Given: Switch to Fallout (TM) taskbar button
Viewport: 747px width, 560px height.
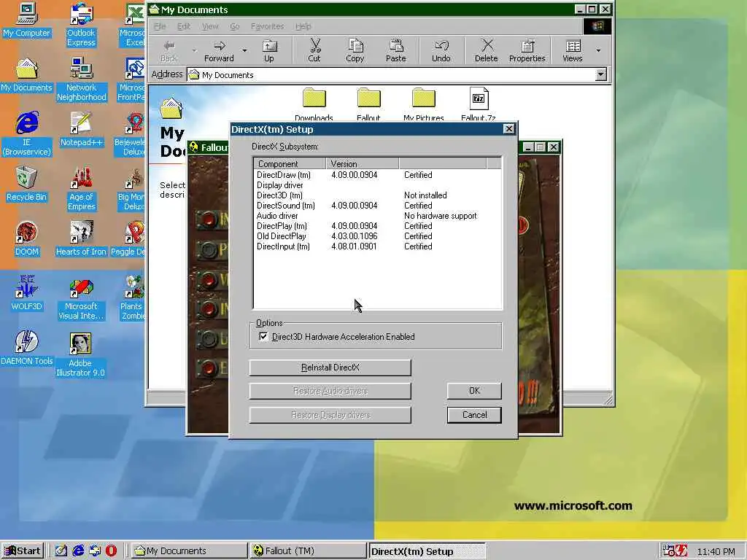Looking at the screenshot, I should click(x=308, y=551).
